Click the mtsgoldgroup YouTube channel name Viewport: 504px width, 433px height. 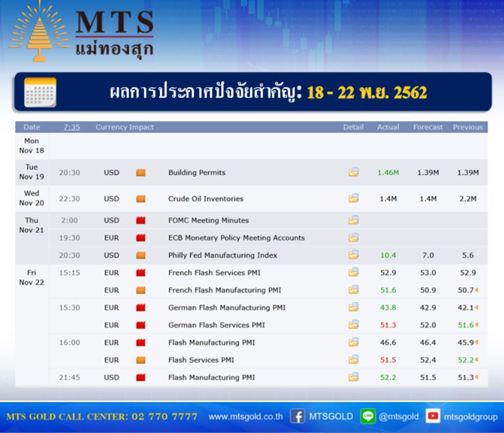point(471,417)
